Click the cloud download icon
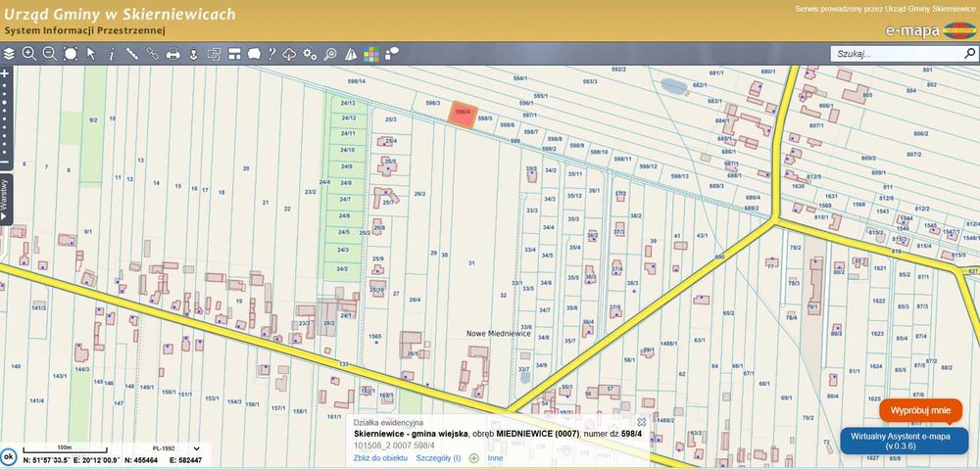980x469 pixels. 289,54
